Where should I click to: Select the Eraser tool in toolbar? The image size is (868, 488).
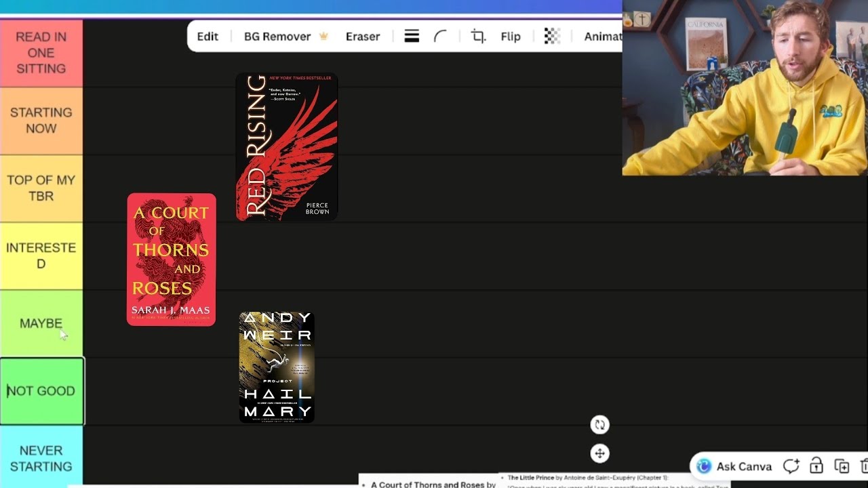click(363, 37)
